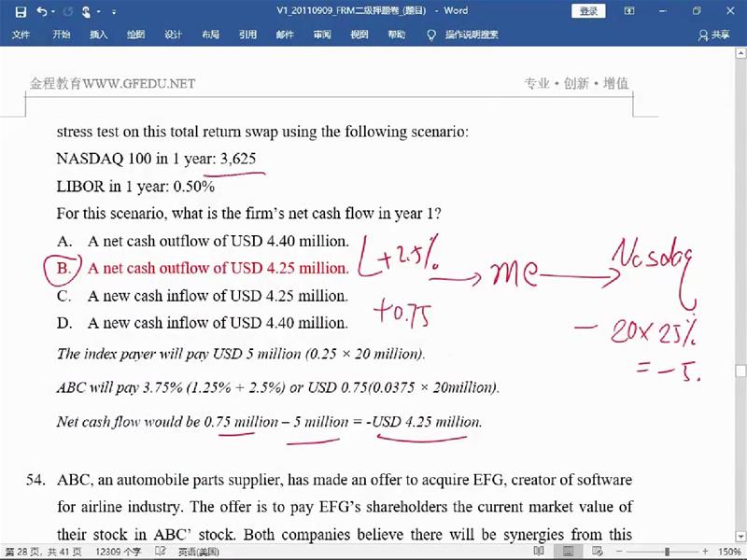Screen dimensions: 747x560
Task: Click the 'Net cash flow would be' line
Action: [269, 422]
